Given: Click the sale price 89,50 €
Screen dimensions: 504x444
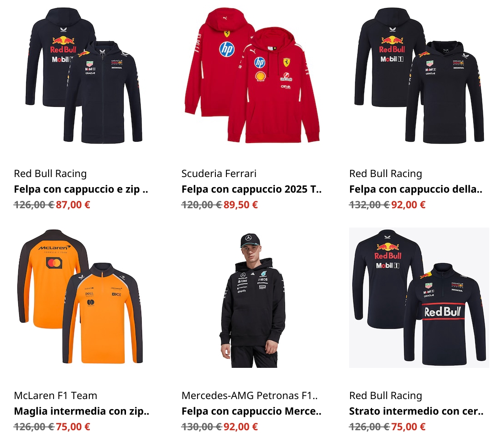Looking at the screenshot, I should click(x=241, y=205).
